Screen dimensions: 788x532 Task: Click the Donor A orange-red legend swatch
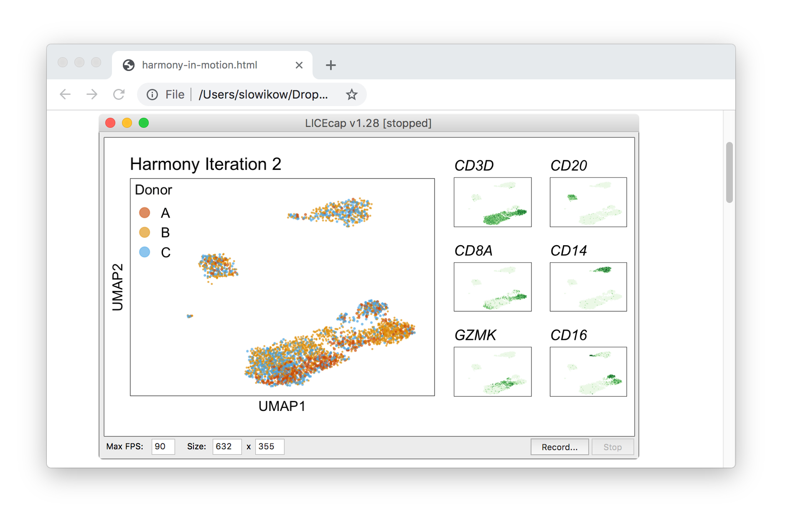pos(145,213)
